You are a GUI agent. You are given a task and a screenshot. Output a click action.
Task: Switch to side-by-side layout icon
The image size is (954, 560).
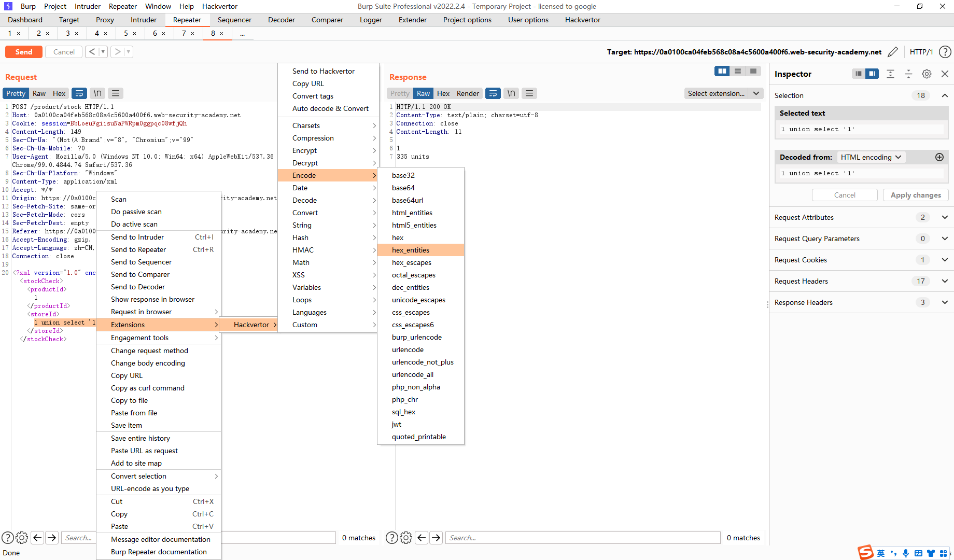click(x=722, y=71)
